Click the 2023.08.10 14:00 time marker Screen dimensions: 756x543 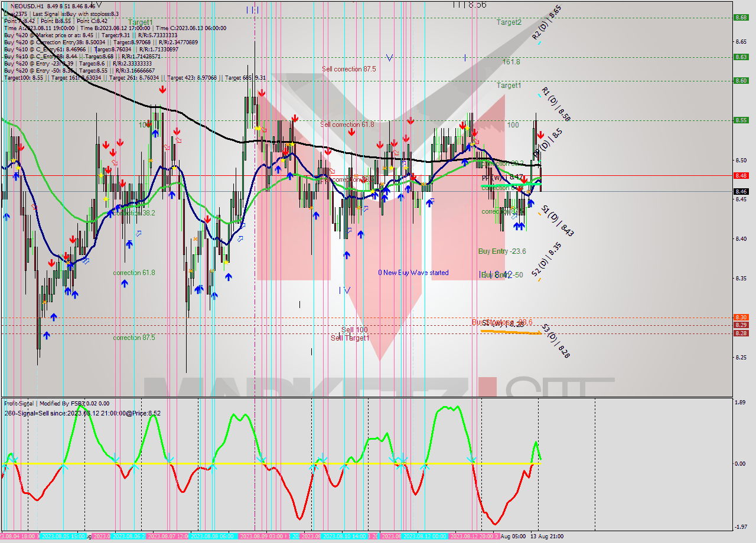345,537
